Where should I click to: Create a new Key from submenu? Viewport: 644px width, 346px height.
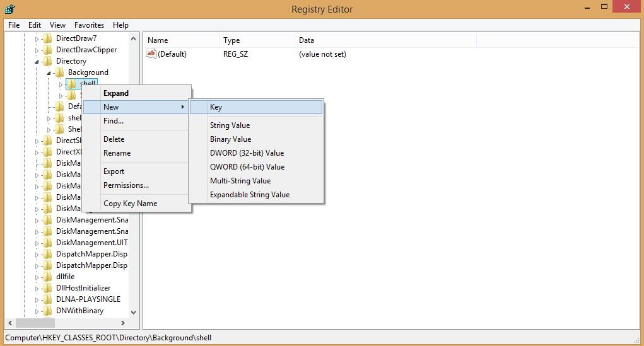(x=256, y=107)
